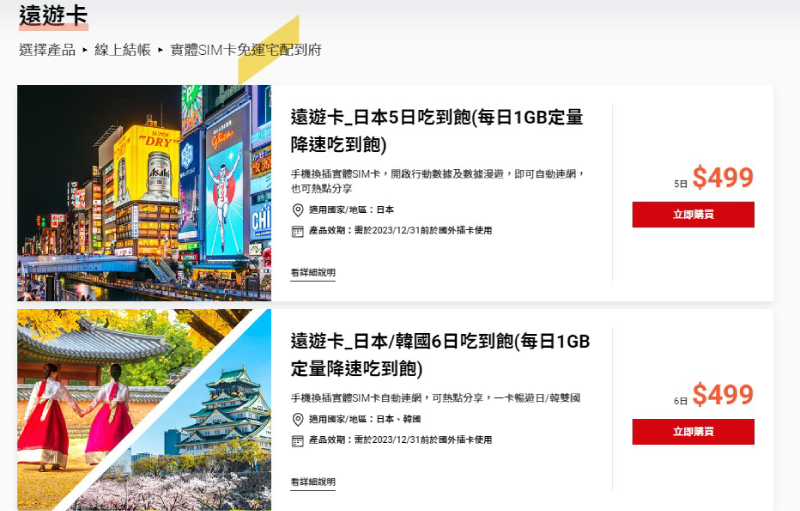Buy the Japan 5-day plan with 立即購買
Screen dimensions: 800x511
(x=693, y=214)
